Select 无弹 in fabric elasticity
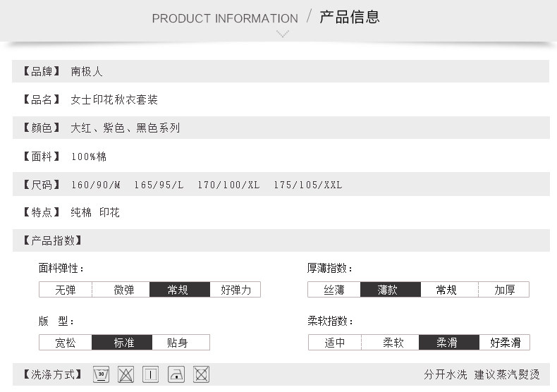The image size is (557, 392). (x=66, y=290)
